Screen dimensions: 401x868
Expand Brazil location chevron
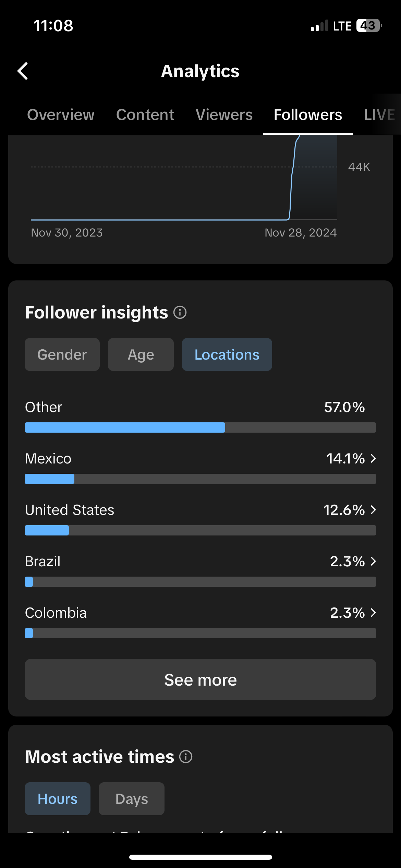(x=373, y=561)
